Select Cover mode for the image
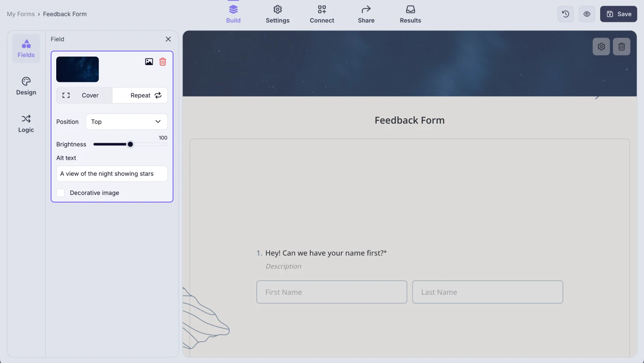 coord(84,95)
